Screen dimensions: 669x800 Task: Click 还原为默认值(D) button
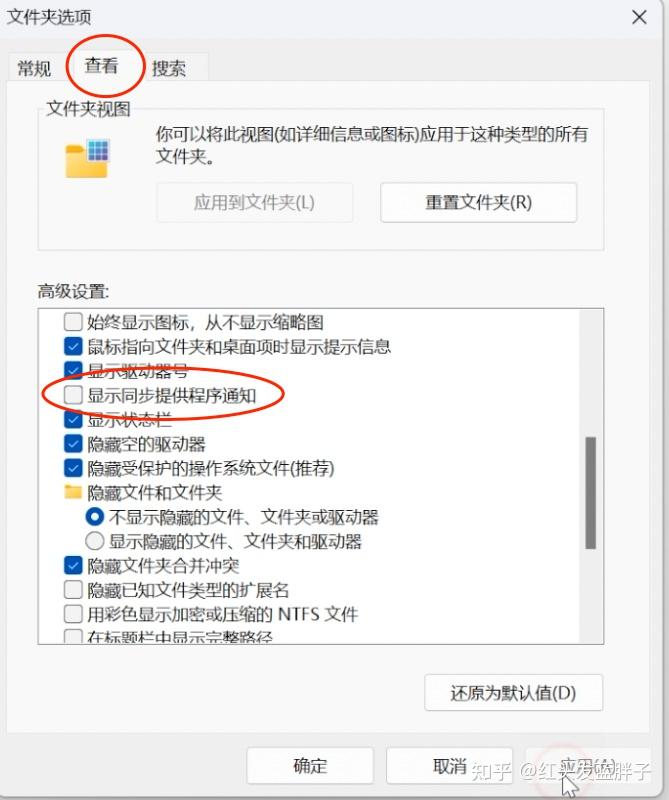(513, 692)
